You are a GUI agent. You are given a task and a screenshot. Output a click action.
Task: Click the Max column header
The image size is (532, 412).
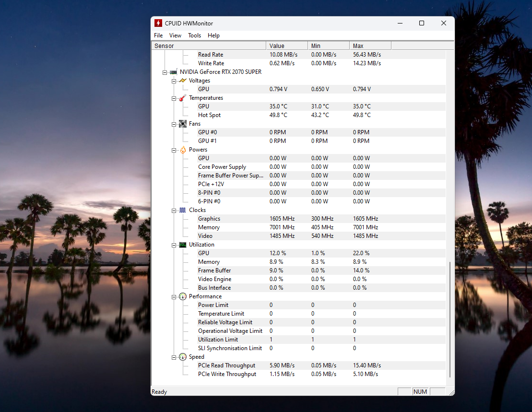pyautogui.click(x=370, y=46)
